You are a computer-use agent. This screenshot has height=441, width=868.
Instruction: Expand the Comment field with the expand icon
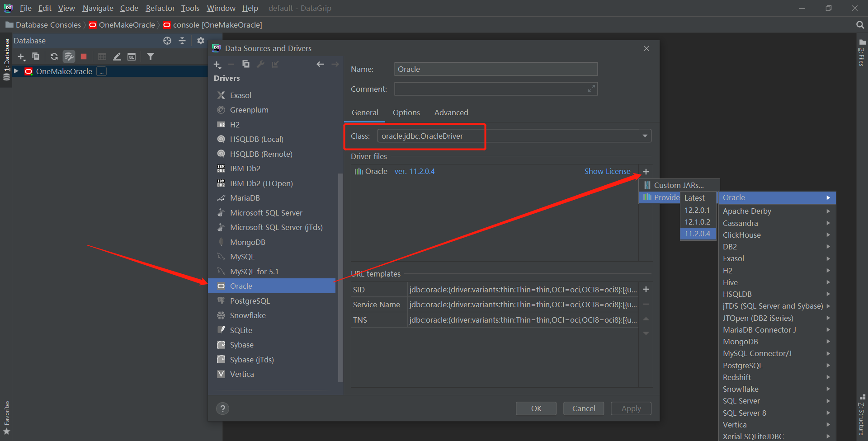pyautogui.click(x=591, y=89)
